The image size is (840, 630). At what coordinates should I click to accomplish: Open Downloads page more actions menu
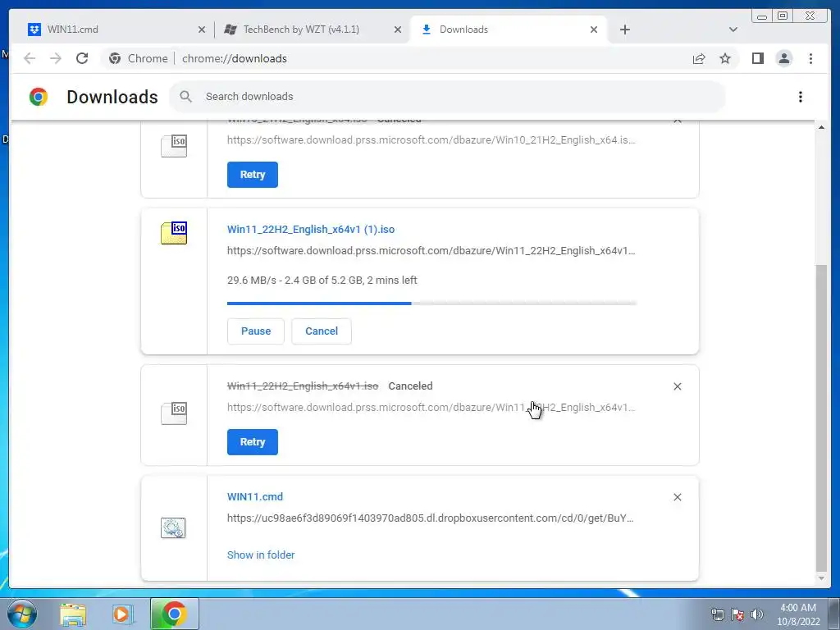(x=801, y=97)
